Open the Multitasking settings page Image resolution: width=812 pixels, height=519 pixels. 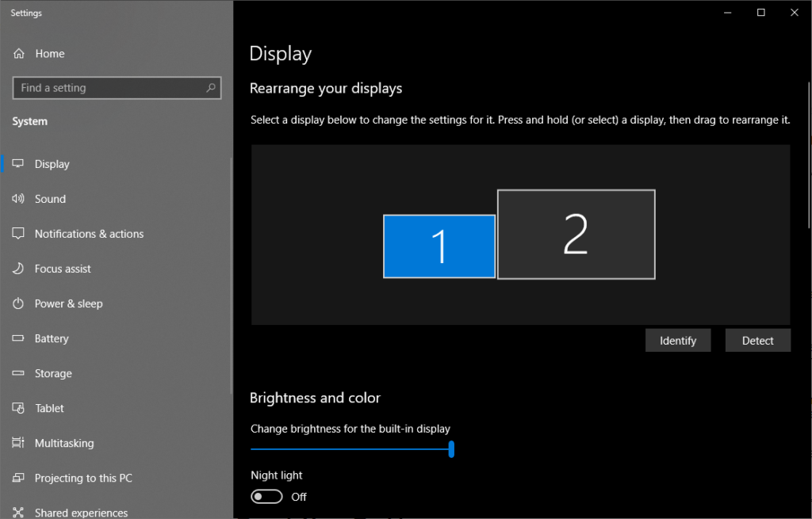[x=63, y=443]
